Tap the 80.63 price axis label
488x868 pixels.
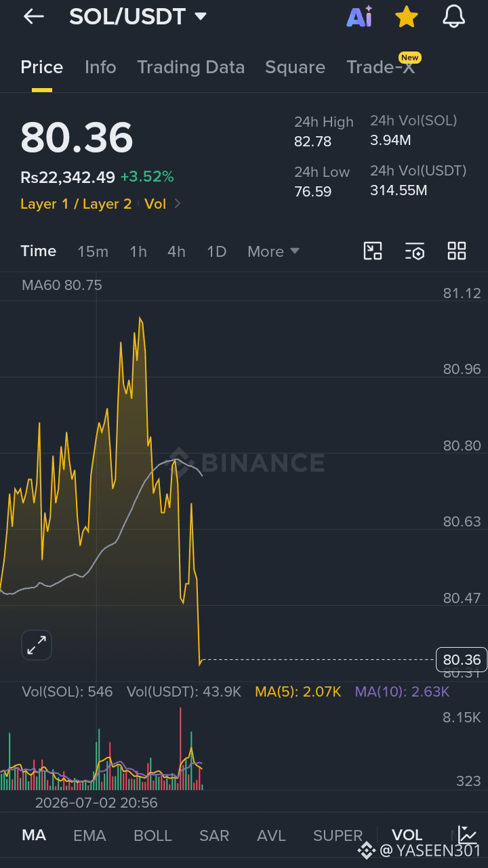click(x=462, y=522)
